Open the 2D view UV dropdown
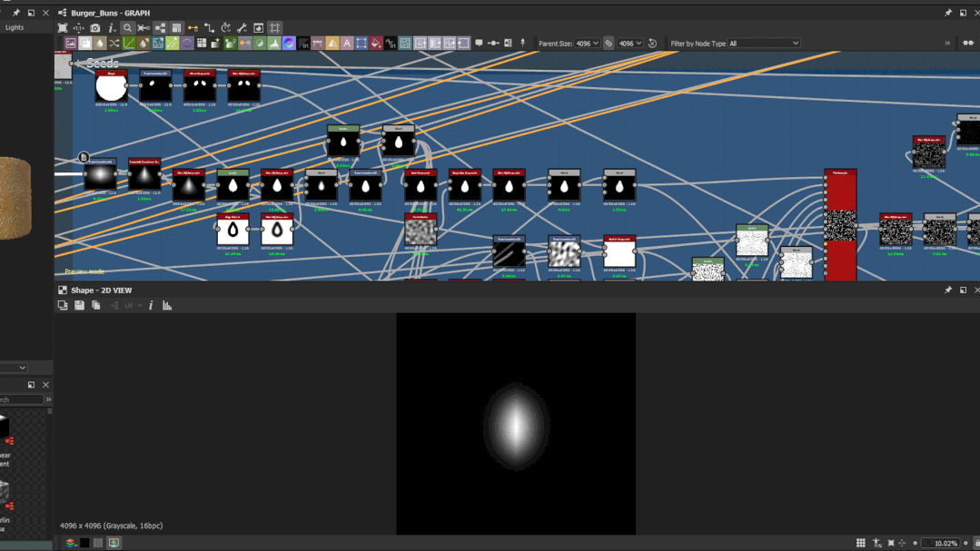The width and height of the screenshot is (980, 551). pos(133,306)
